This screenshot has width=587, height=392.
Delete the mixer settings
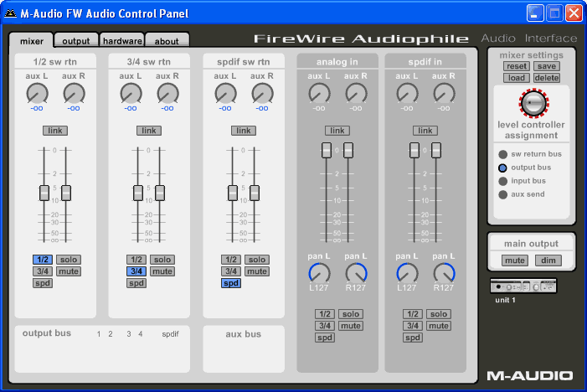coord(547,78)
